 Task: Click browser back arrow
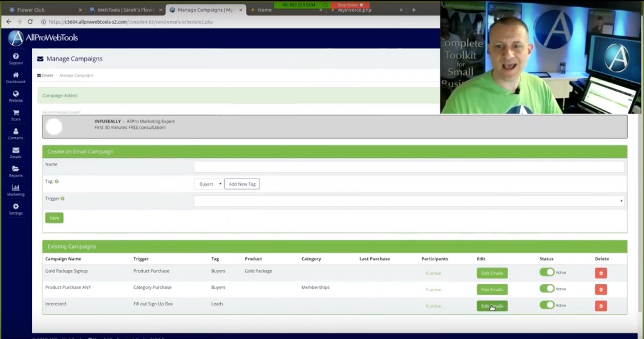8,22
